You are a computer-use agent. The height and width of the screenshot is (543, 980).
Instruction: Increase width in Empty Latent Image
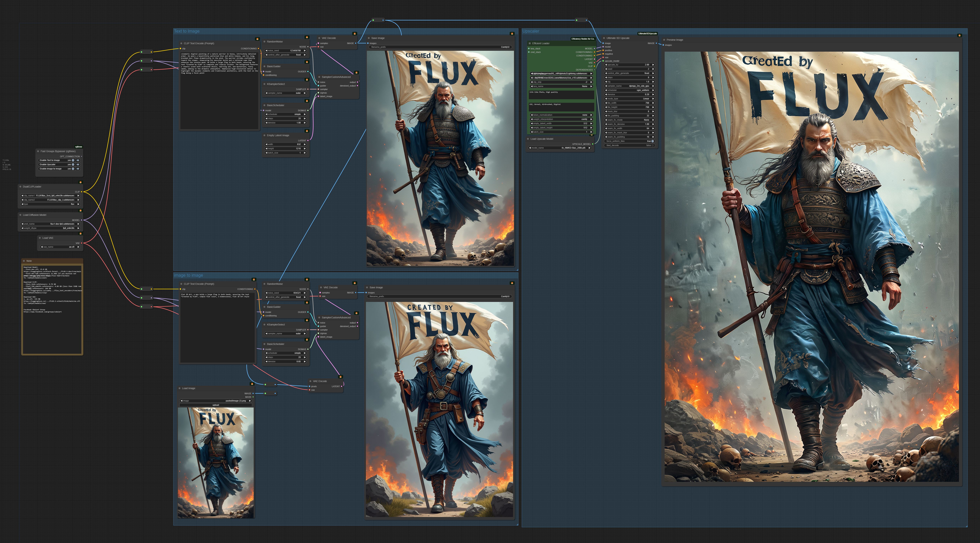[x=305, y=144]
